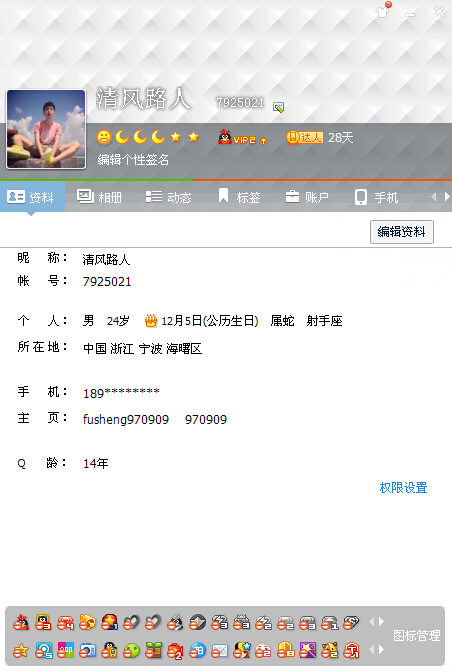The height and width of the screenshot is (672, 452).
Task: Click the red star icon numbered 1
Action: tap(109, 622)
